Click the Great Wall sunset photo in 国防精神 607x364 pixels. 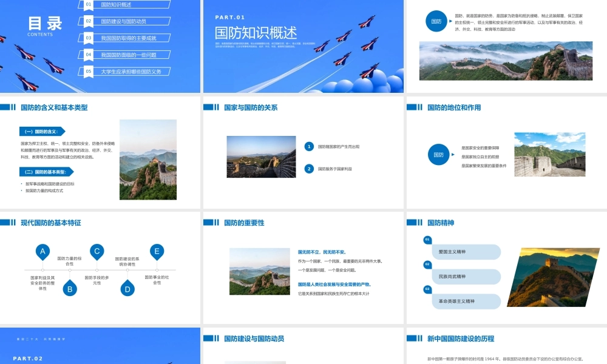tap(554, 277)
